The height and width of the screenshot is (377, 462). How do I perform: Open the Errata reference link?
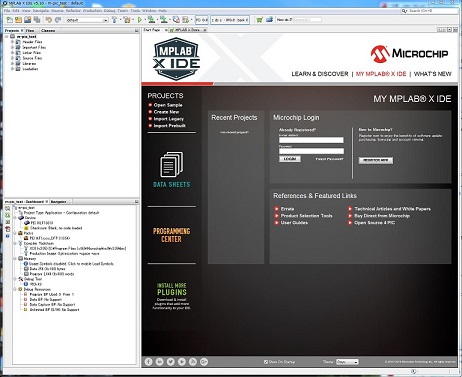point(287,209)
